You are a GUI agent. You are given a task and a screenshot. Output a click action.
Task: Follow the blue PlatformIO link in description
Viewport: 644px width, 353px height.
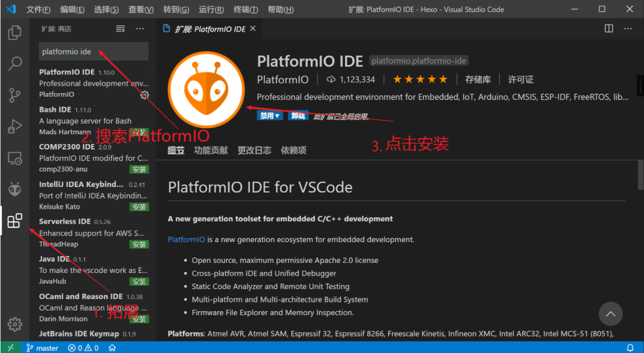[187, 240]
